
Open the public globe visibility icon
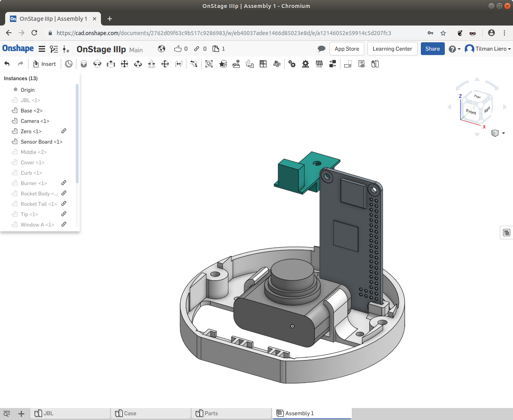pos(162,49)
